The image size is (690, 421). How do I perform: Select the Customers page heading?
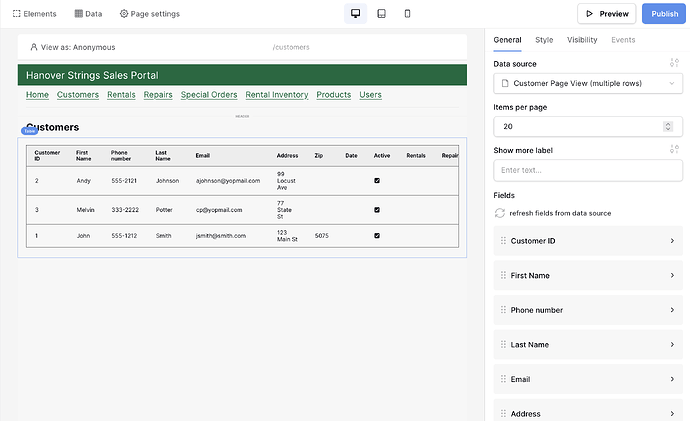click(52, 127)
